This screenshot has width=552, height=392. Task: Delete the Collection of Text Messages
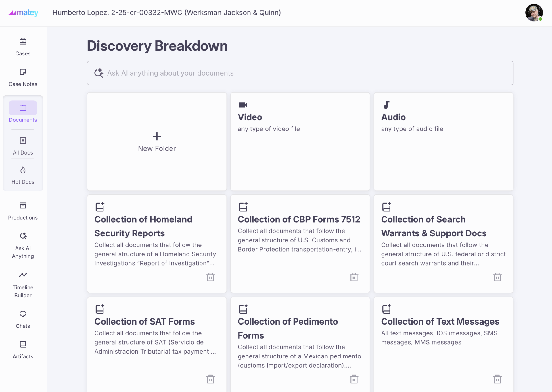[497, 379]
